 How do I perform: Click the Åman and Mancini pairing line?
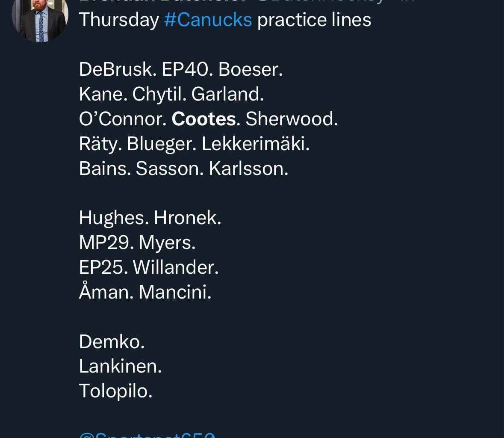145,293
